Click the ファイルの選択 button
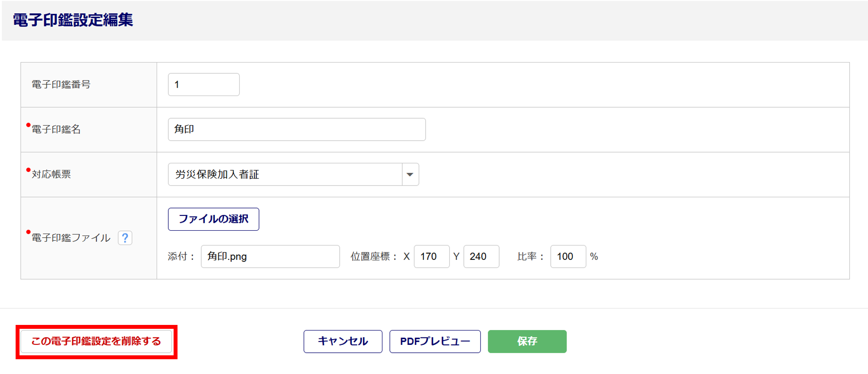The width and height of the screenshot is (868, 374). (x=214, y=219)
